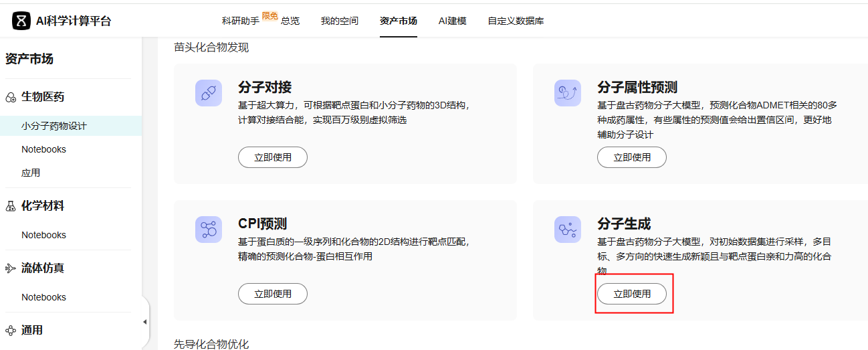Viewport: 868px width, 350px height.
Task: Click the AI科学计算平台 title text
Action: [x=74, y=21]
